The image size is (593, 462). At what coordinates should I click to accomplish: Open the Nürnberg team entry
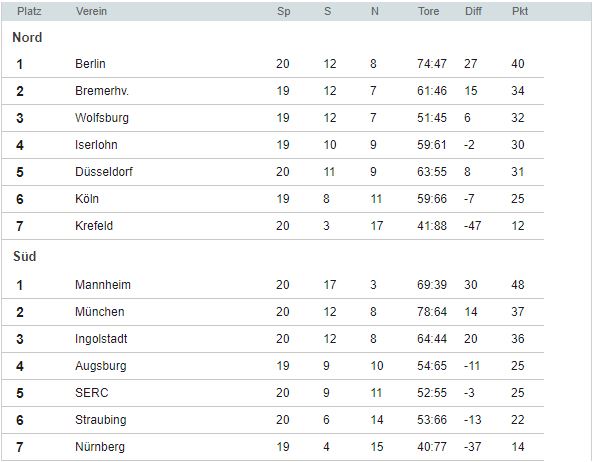[100, 447]
